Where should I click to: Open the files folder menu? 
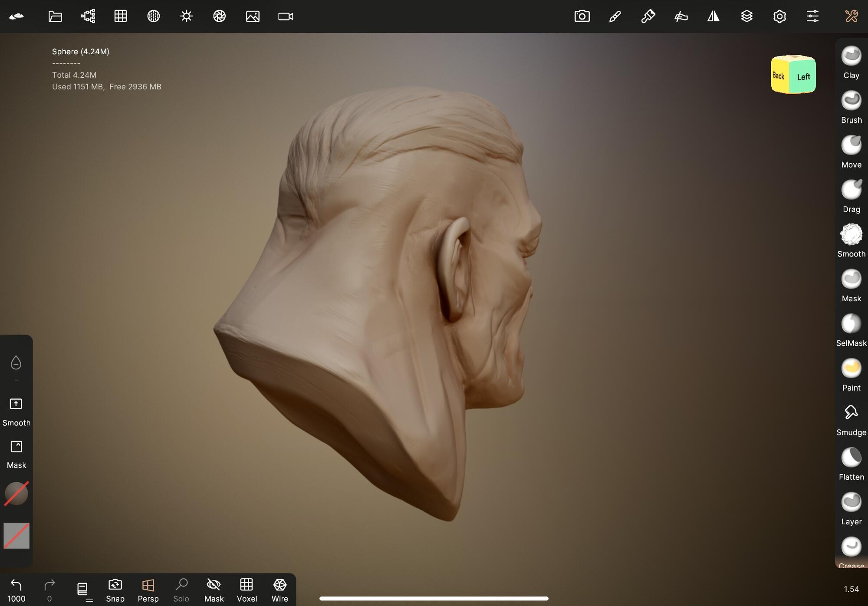click(55, 16)
